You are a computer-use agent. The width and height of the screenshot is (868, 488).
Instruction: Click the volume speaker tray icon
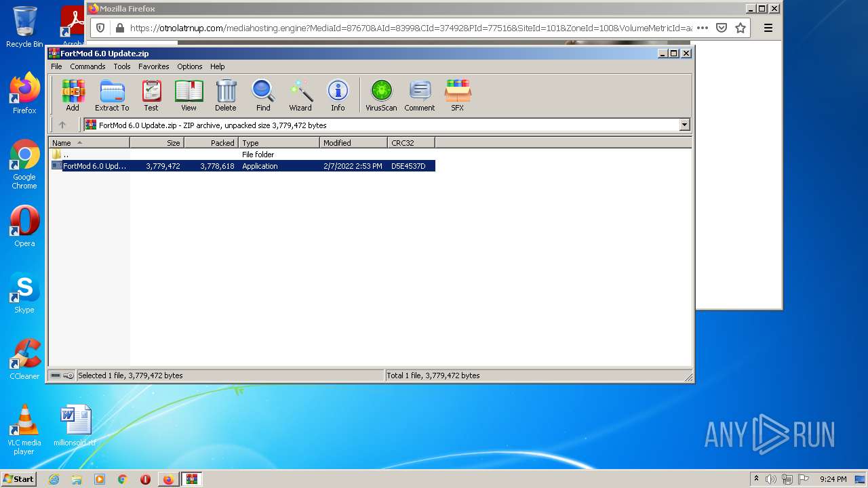(771, 479)
